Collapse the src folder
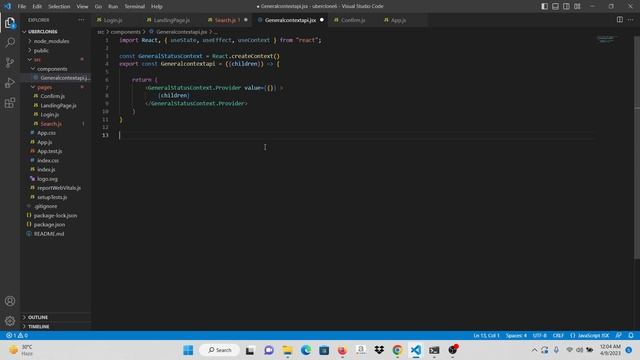 [x=37, y=60]
